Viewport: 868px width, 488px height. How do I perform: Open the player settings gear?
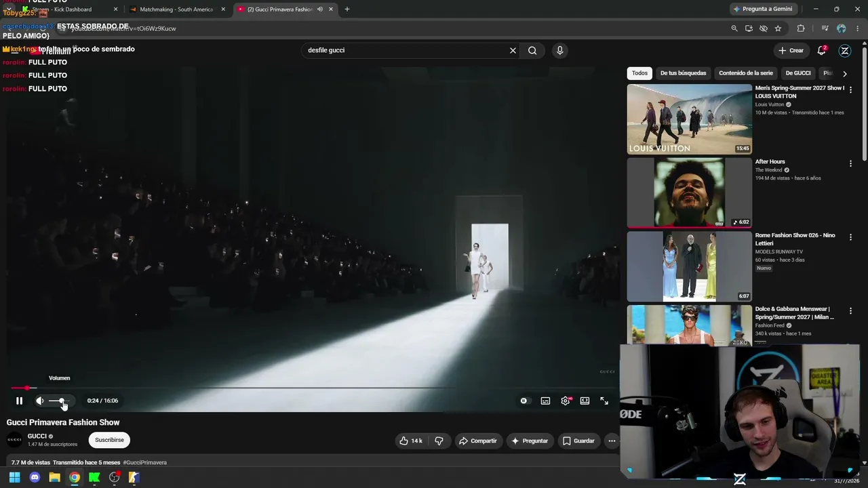click(566, 401)
